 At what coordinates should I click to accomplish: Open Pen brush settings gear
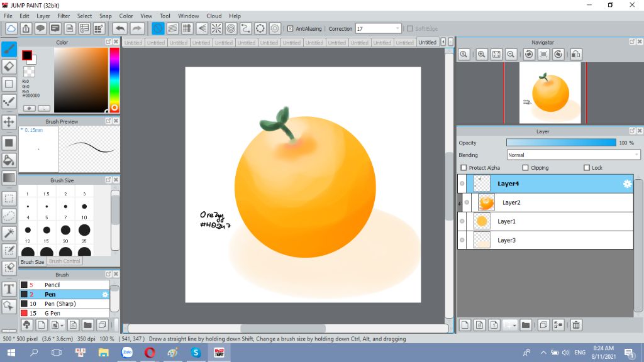pyautogui.click(x=105, y=294)
